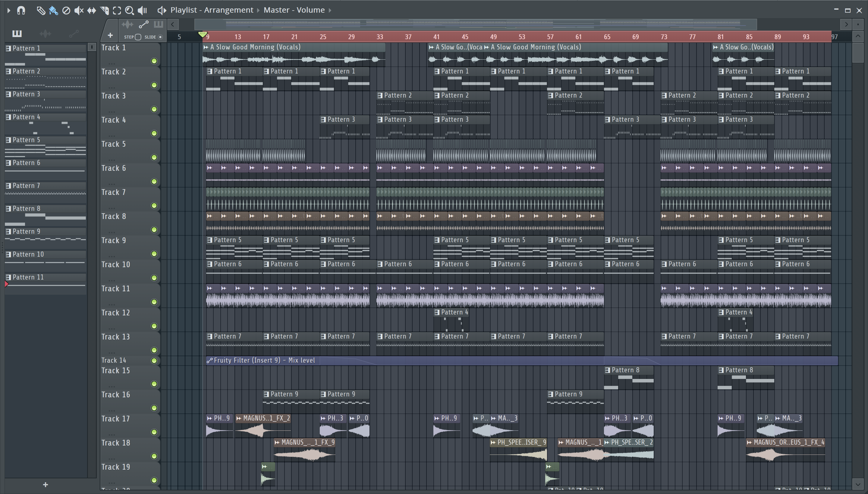Open the playlist options menu arrow
Image resolution: width=868 pixels, height=494 pixels.
coord(8,11)
